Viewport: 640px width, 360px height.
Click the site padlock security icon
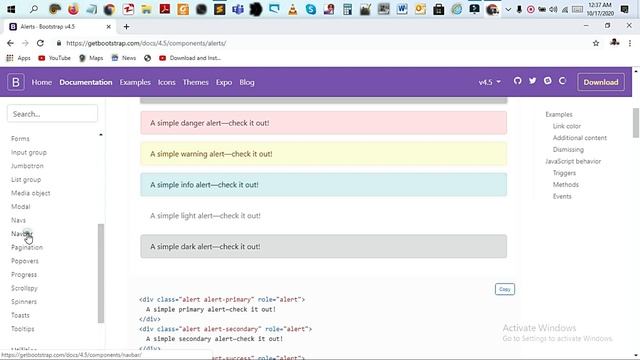pyautogui.click(x=59, y=43)
